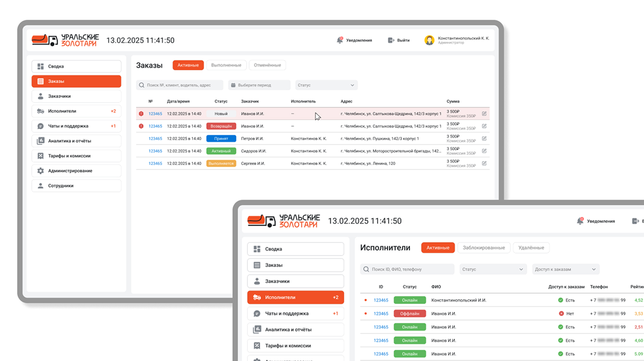Click edit icon for the Сергеев И.И. order

484,163
